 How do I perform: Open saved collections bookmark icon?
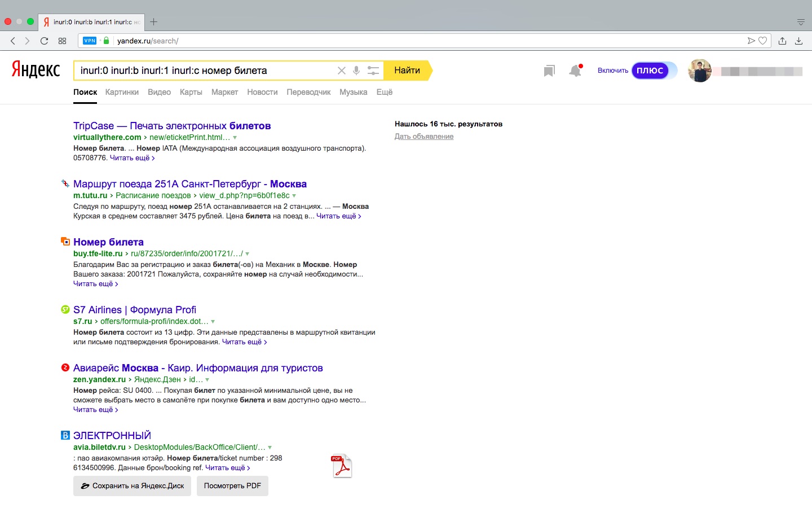pyautogui.click(x=549, y=71)
